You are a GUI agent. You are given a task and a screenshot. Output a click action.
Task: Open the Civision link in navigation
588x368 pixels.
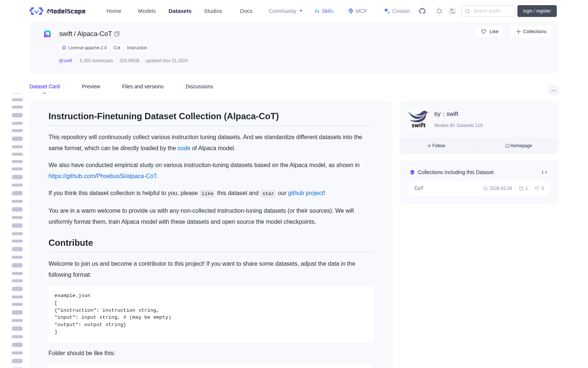[397, 11]
